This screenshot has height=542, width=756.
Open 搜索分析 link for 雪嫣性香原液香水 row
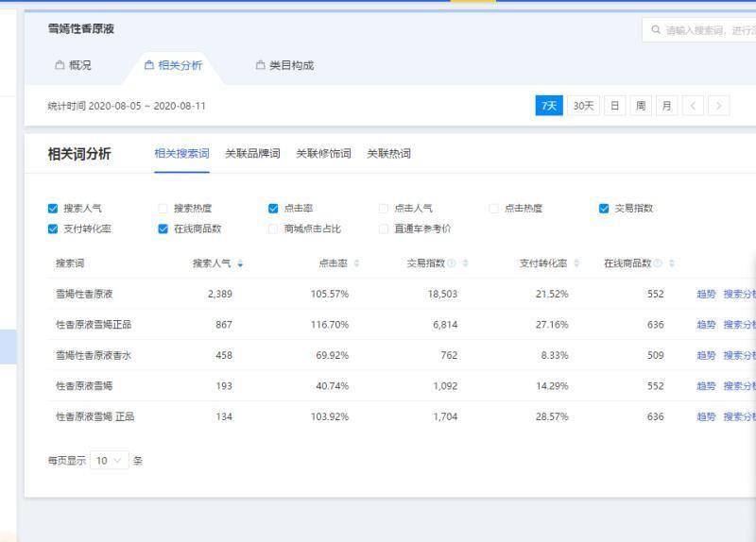click(x=739, y=356)
